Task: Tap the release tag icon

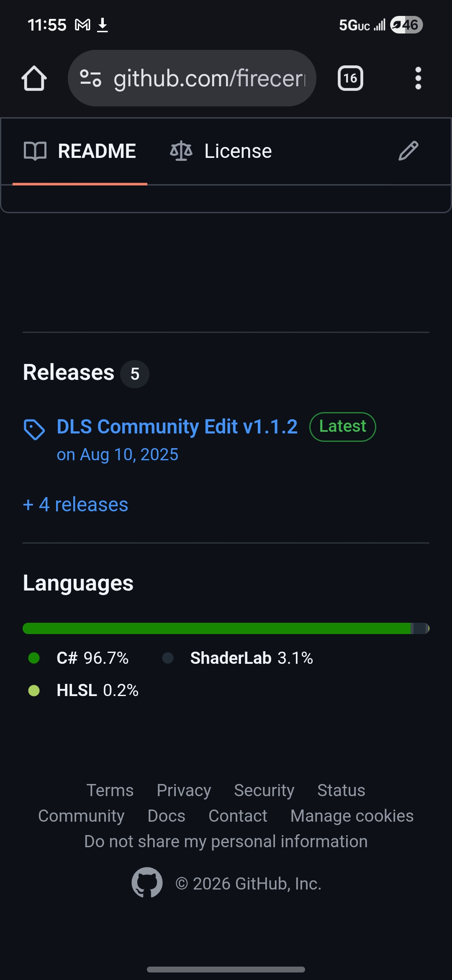Action: tap(34, 429)
